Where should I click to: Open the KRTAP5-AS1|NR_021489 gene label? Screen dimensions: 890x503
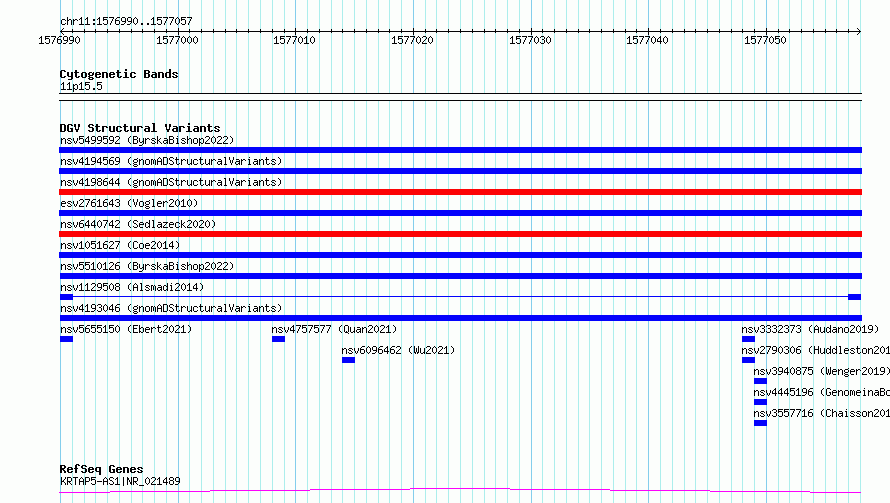tap(120, 481)
